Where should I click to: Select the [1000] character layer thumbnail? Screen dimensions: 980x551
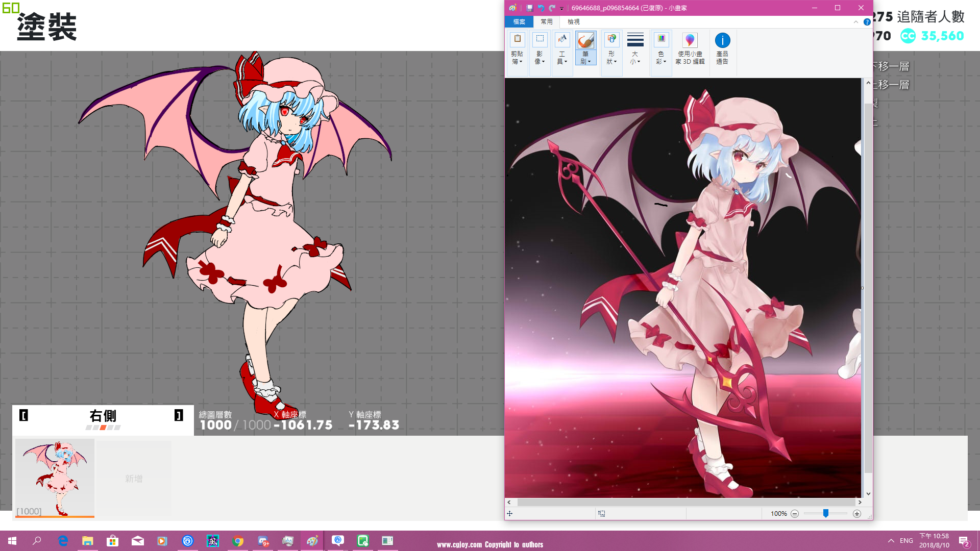coord(55,478)
